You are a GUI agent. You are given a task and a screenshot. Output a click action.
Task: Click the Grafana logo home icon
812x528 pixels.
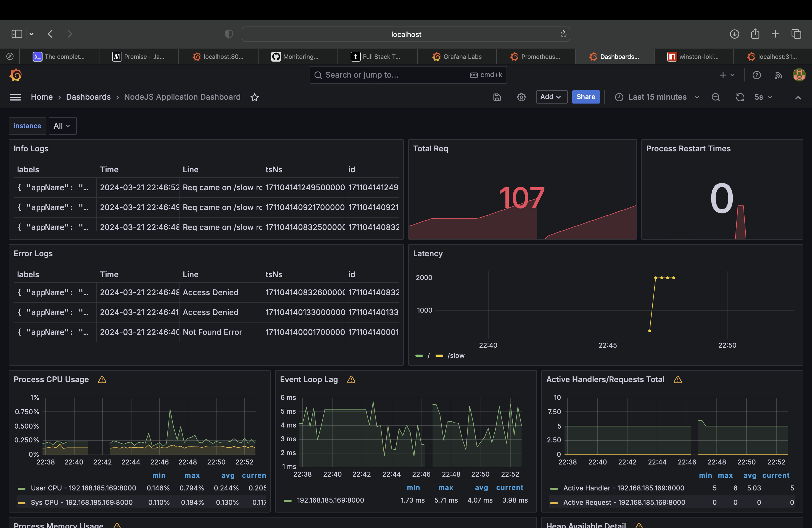pos(16,75)
